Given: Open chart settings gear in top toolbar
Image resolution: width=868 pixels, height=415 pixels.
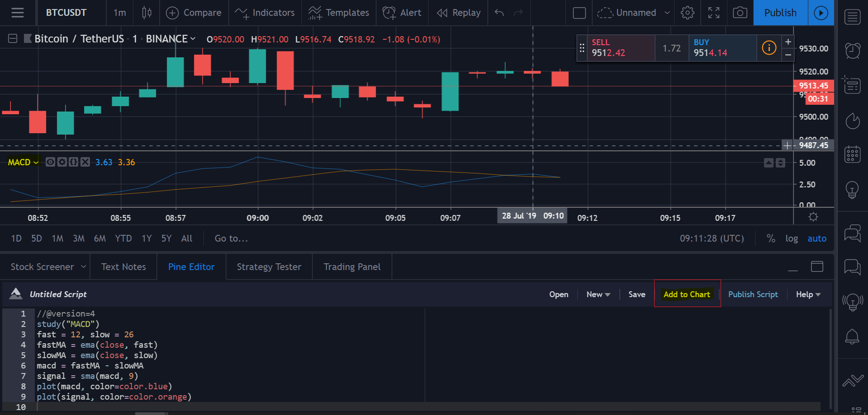Looking at the screenshot, I should coord(687,13).
